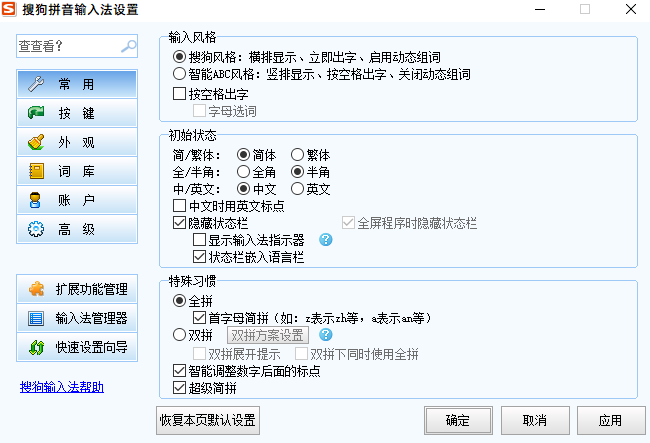Image resolution: width=650 pixels, height=443 pixels.
Task: Select 半角 radio button
Action: pyautogui.click(x=297, y=172)
